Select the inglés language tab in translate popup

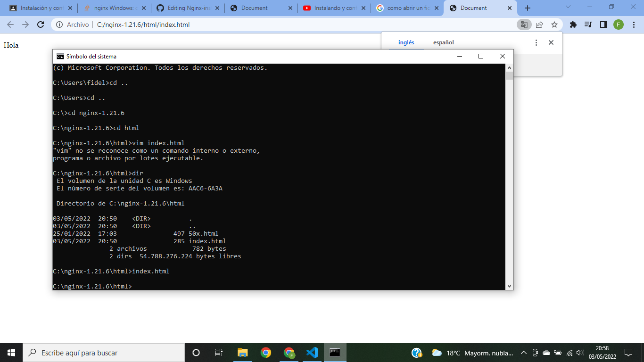(406, 42)
